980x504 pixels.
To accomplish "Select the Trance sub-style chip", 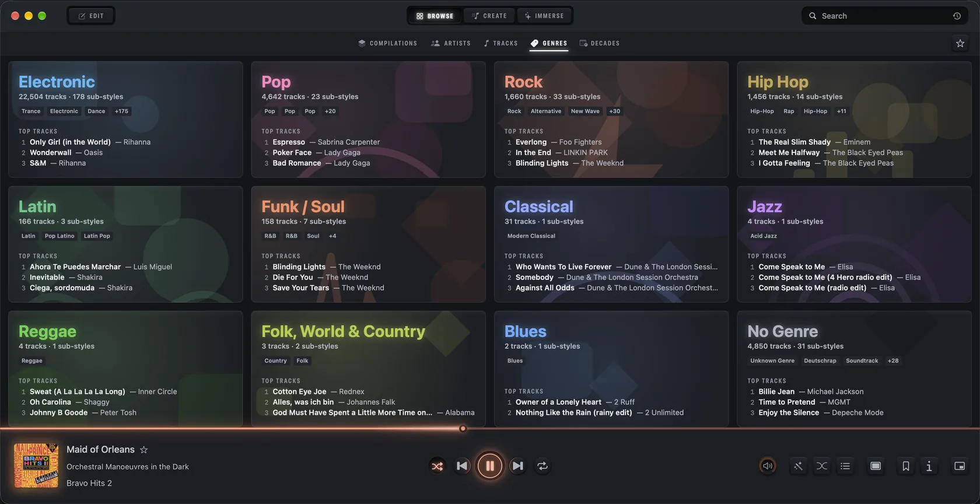I will point(31,111).
